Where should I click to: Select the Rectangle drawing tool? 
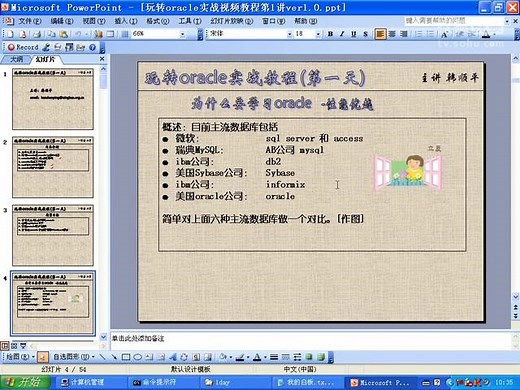point(126,357)
